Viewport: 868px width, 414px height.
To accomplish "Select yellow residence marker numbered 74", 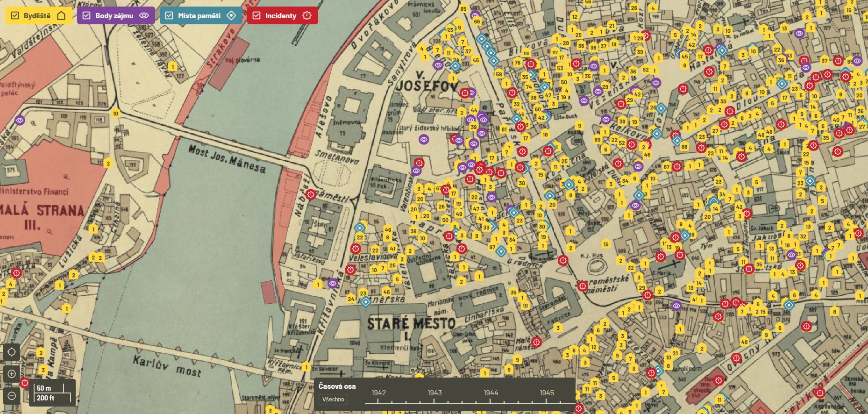I will pos(529,86).
